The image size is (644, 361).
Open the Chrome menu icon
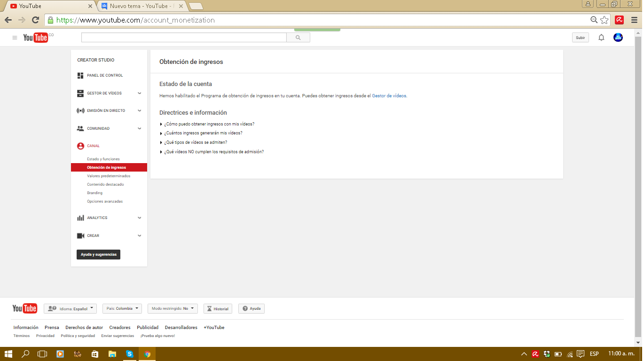coord(634,20)
